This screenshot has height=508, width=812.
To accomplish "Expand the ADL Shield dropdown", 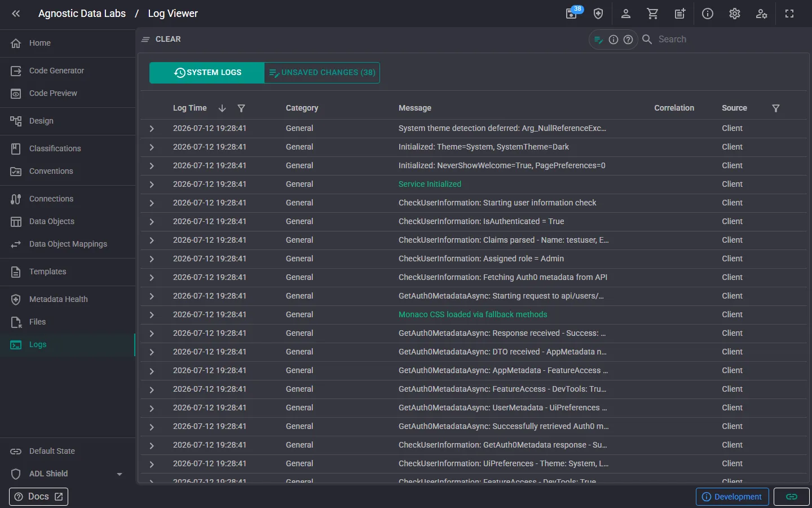I will (68, 474).
